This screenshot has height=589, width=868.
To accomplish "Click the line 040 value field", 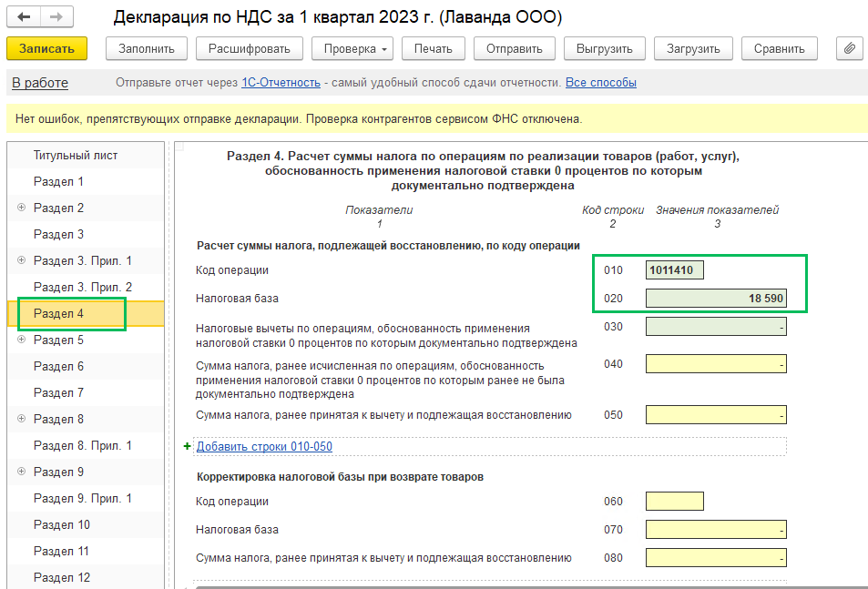I will coord(716,364).
